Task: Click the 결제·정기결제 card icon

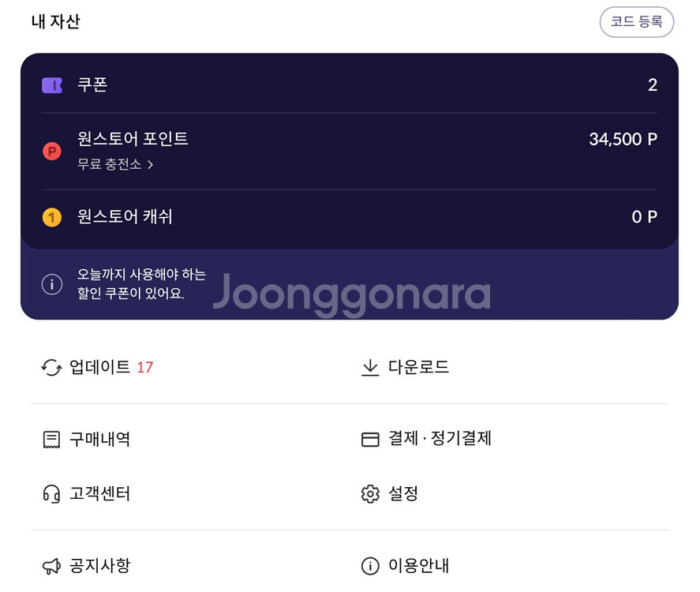Action: [x=370, y=439]
